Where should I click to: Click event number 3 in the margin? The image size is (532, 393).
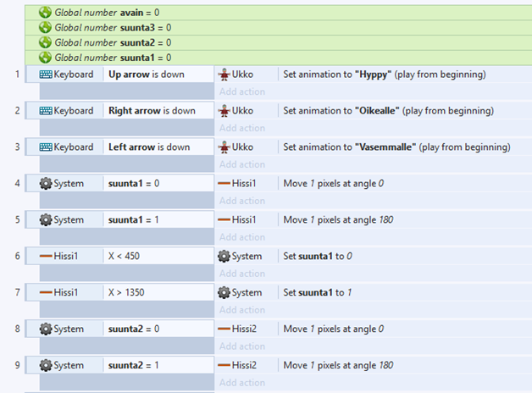(x=16, y=147)
